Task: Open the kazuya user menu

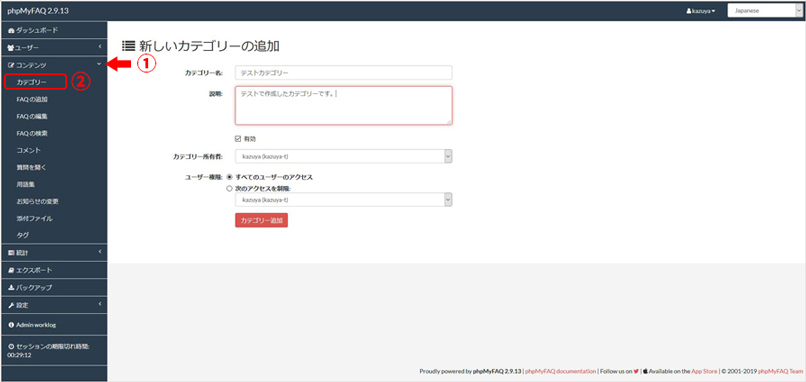Action: 701,11
